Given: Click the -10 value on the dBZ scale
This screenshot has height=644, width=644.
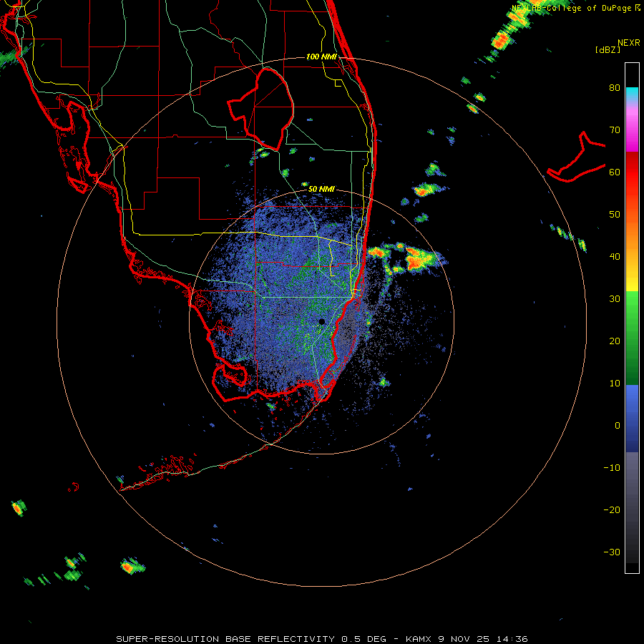Looking at the screenshot, I should (612, 468).
